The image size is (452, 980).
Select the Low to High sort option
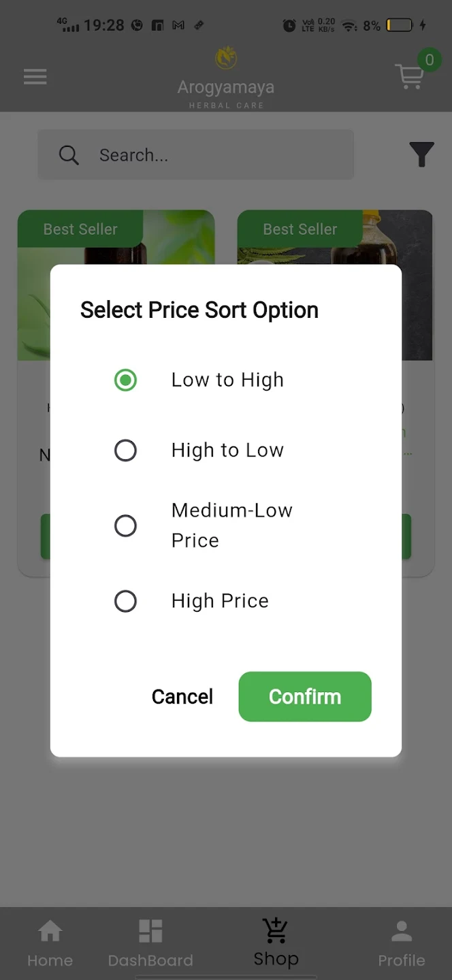[x=125, y=380]
